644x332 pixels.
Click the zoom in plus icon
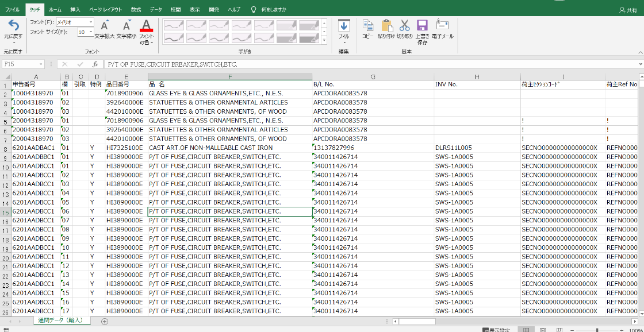click(x=620, y=330)
